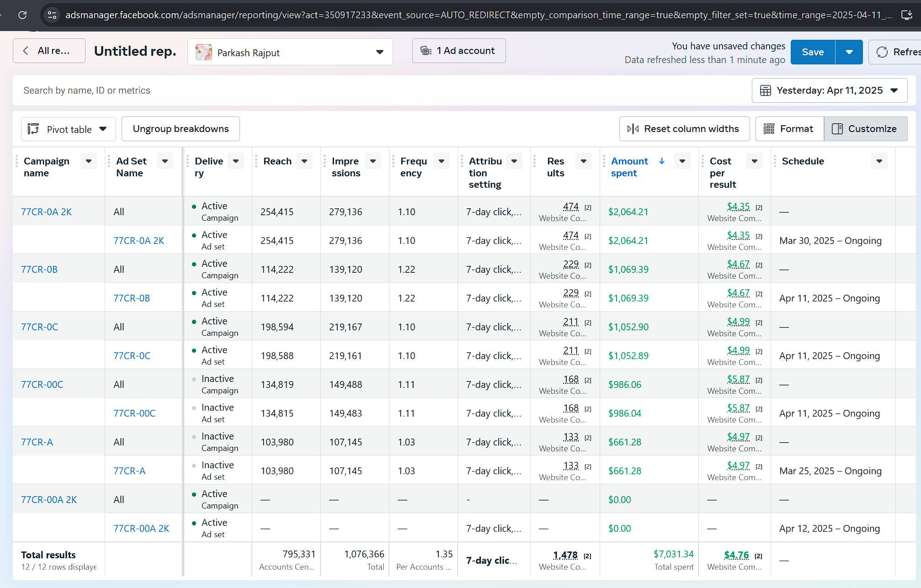
Task: Open the Pivot table view dropdown
Action: click(68, 129)
